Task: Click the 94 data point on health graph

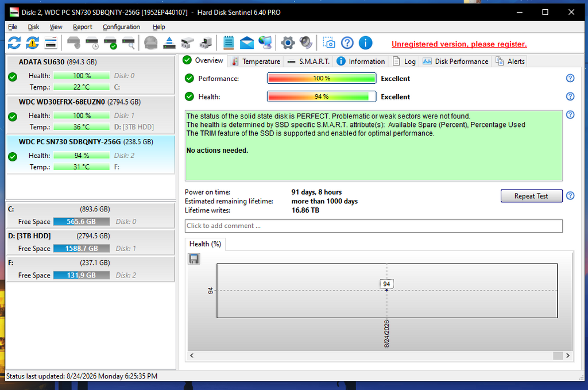Action: click(386, 290)
